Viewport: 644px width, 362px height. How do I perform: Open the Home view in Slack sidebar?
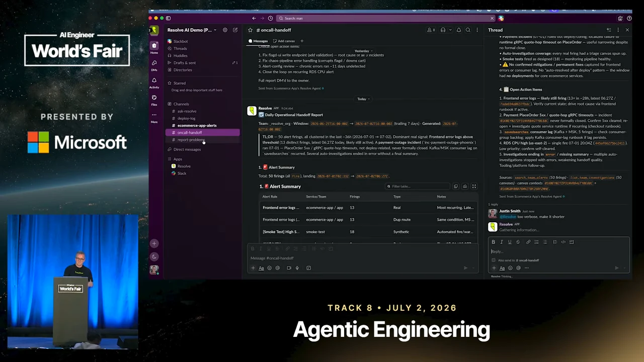click(154, 48)
